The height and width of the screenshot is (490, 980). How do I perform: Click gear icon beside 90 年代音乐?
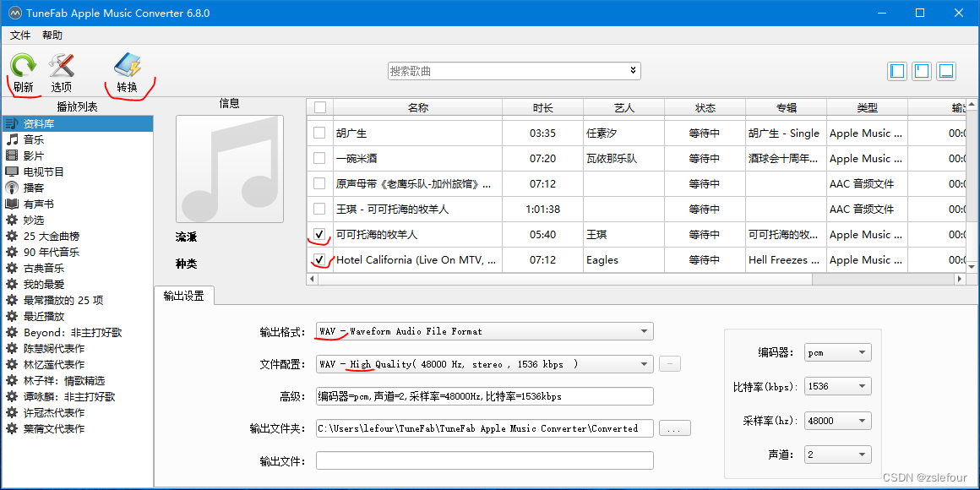pos(11,252)
